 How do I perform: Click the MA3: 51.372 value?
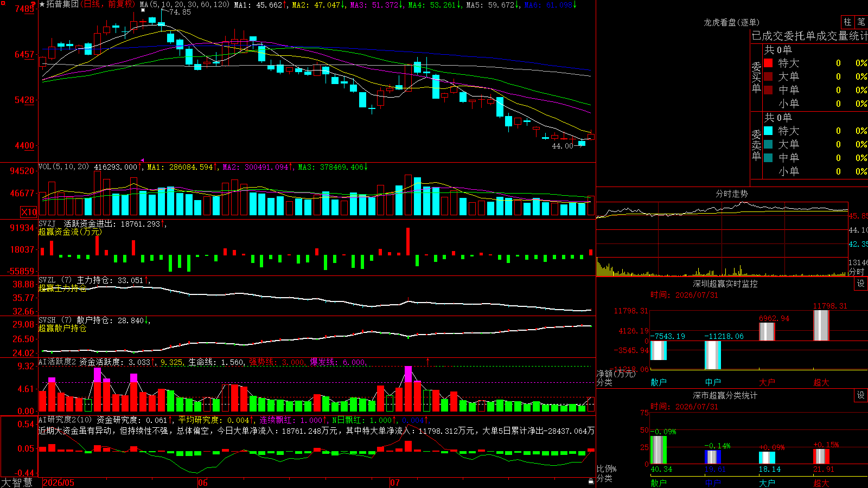[377, 4]
